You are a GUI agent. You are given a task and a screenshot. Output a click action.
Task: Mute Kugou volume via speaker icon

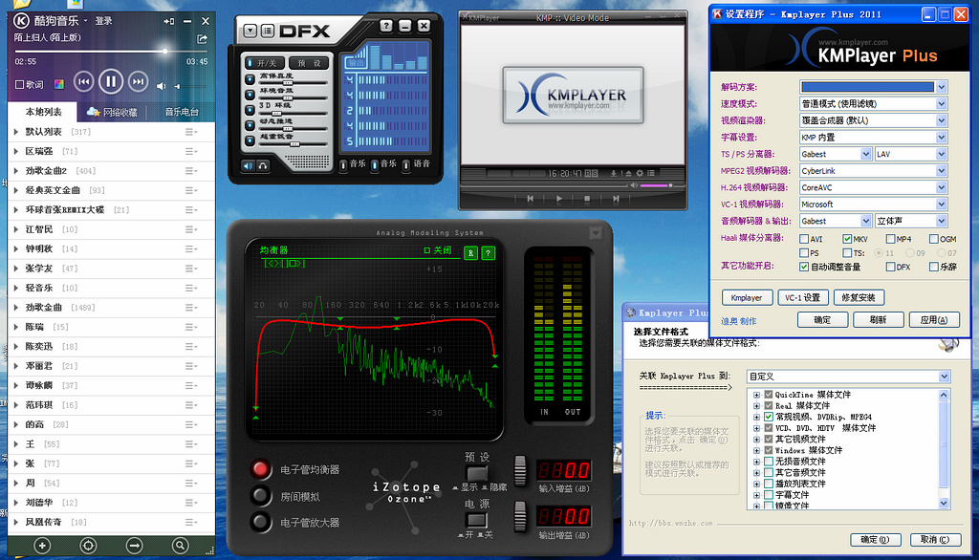point(163,87)
